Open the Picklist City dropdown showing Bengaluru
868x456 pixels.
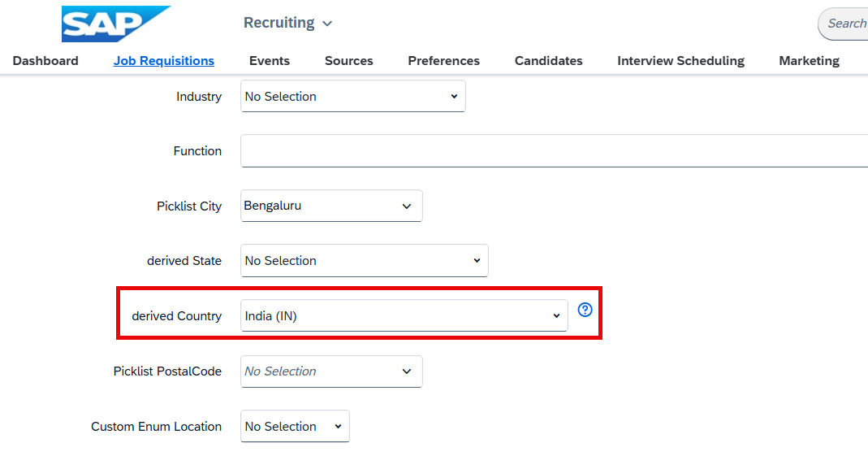pos(331,206)
